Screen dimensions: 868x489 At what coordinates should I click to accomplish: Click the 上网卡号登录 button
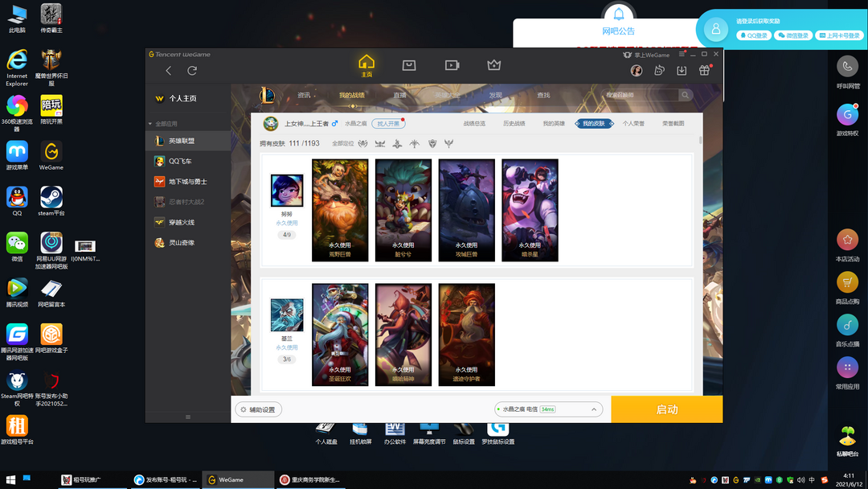point(840,35)
